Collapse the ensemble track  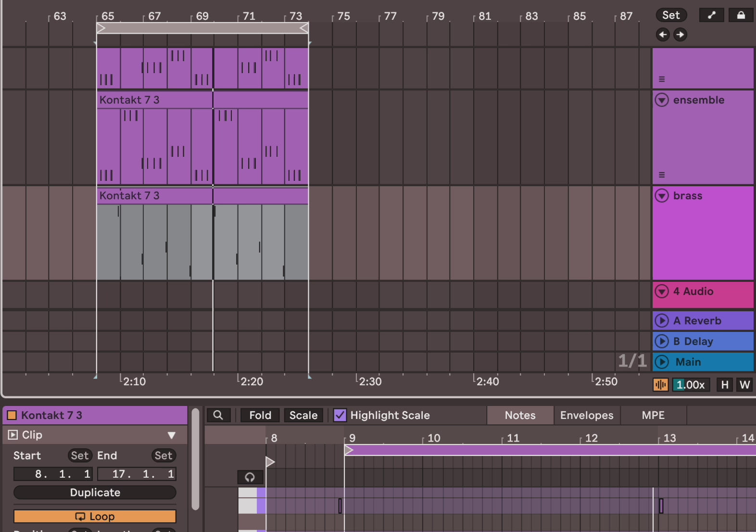point(662,100)
